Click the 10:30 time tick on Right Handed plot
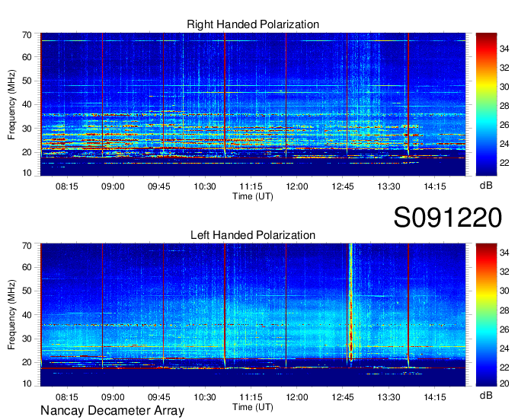Viewport: 518px width, 420px height. 205,186
